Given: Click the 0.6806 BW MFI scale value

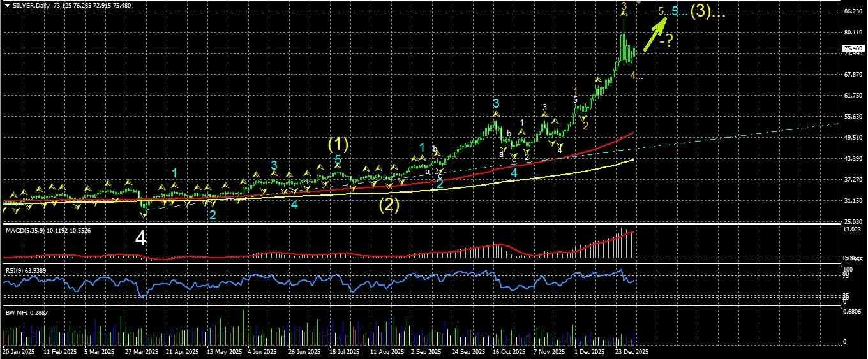Looking at the screenshot, I should coord(853,312).
